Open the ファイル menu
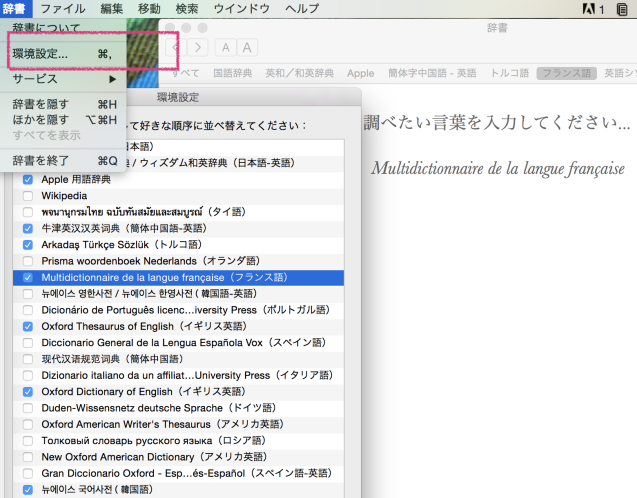This screenshot has height=498, width=637. coord(63,9)
